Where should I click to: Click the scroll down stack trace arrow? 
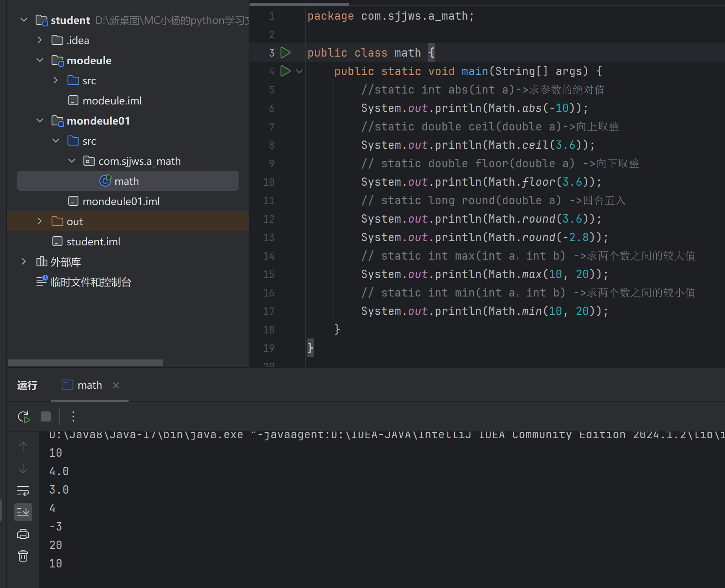pyautogui.click(x=23, y=469)
